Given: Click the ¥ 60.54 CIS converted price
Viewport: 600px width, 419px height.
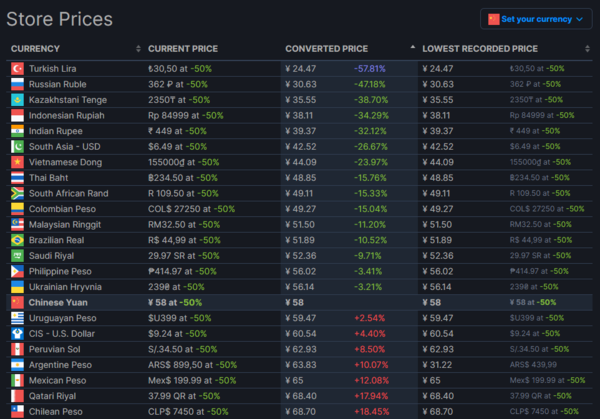Looking at the screenshot, I should coord(301,334).
